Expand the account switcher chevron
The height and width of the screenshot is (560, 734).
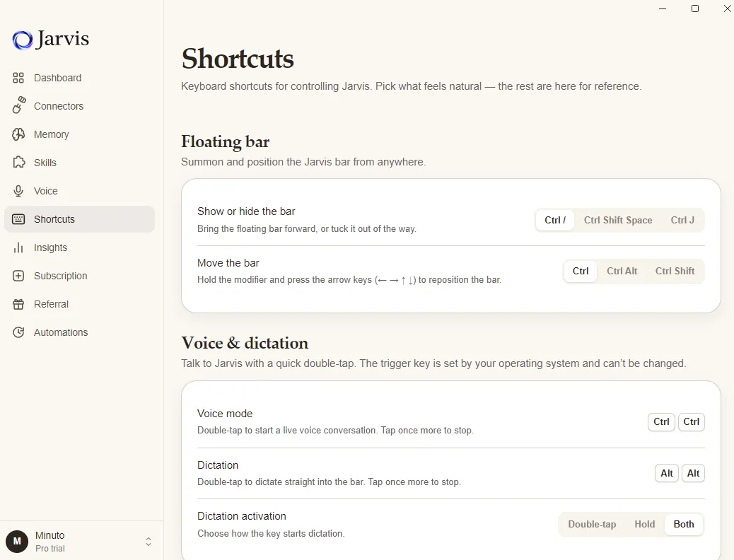tap(148, 542)
